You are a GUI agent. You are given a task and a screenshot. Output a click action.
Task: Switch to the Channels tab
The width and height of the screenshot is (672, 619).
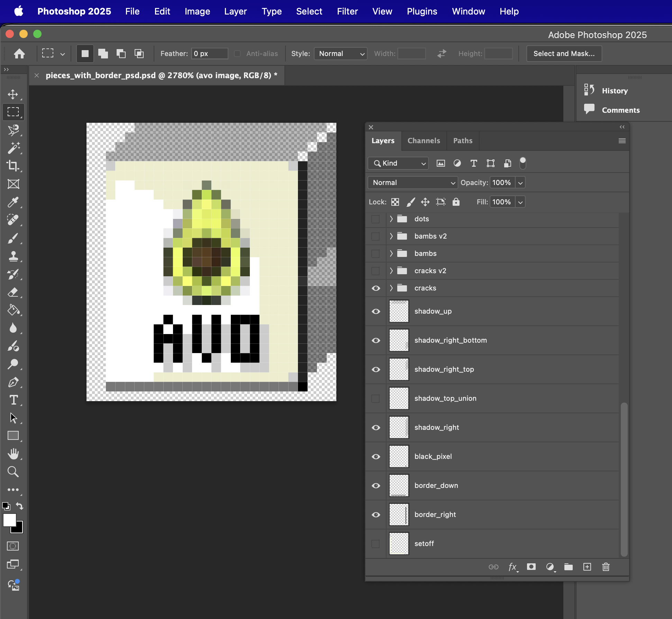coord(424,141)
